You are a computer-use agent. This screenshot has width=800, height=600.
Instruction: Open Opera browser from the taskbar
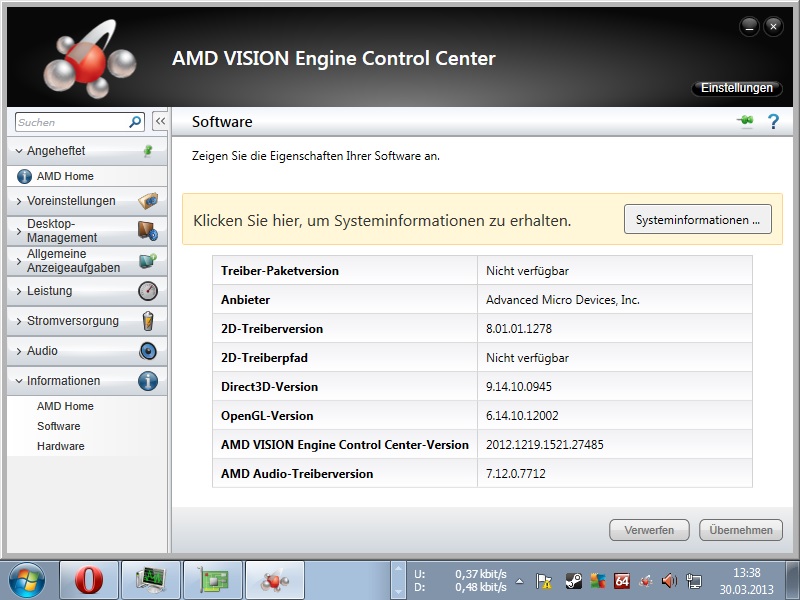[x=89, y=581]
